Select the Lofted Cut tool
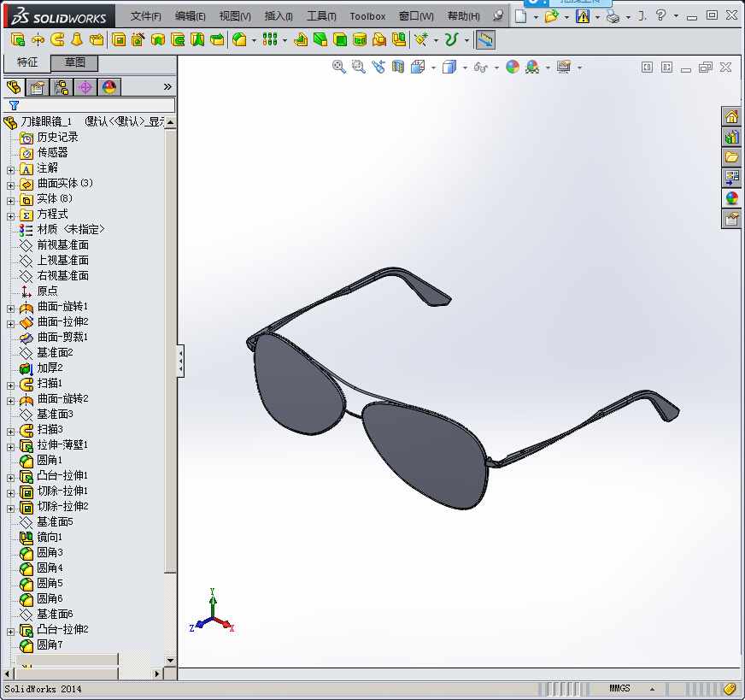This screenshot has height=700, width=745. [197, 40]
